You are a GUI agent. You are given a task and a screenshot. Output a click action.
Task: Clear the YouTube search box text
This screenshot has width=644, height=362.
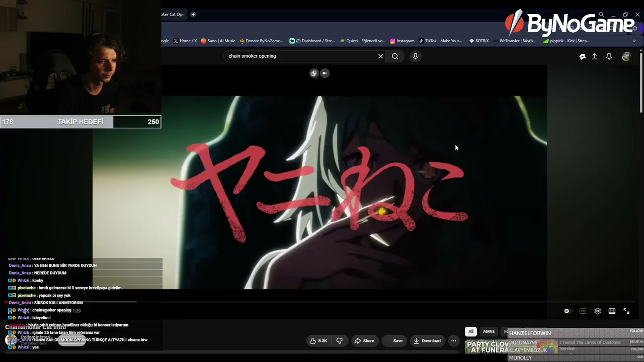tap(380, 56)
